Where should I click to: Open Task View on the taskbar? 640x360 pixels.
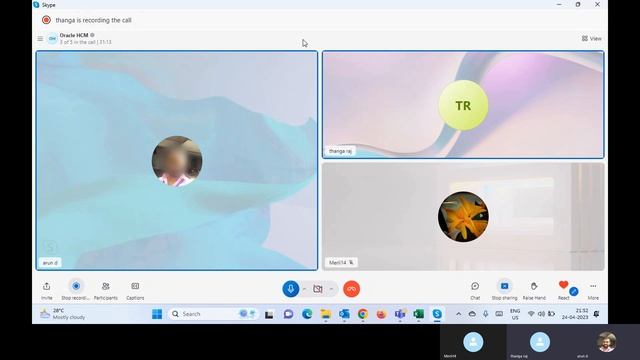[269, 314]
